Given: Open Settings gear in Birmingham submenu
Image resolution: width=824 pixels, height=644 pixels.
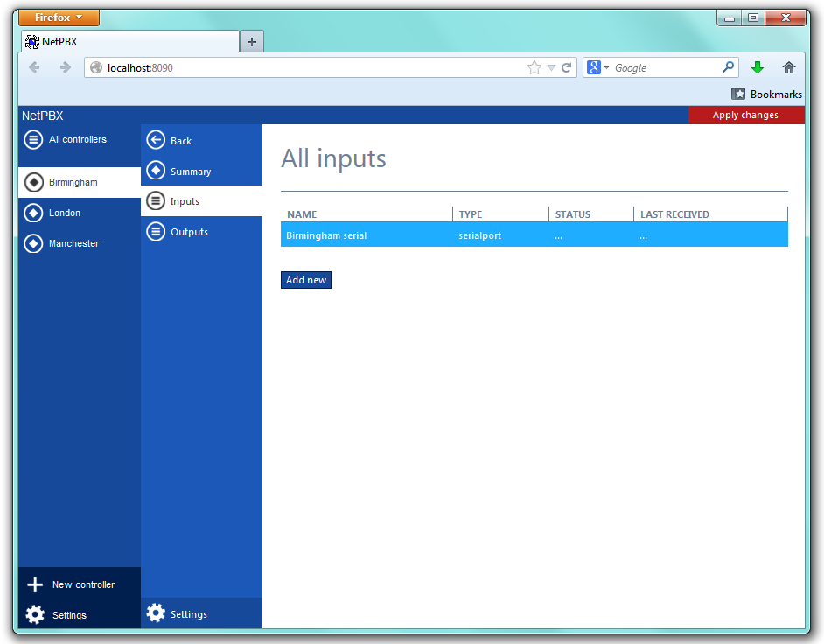Looking at the screenshot, I should pos(156,613).
